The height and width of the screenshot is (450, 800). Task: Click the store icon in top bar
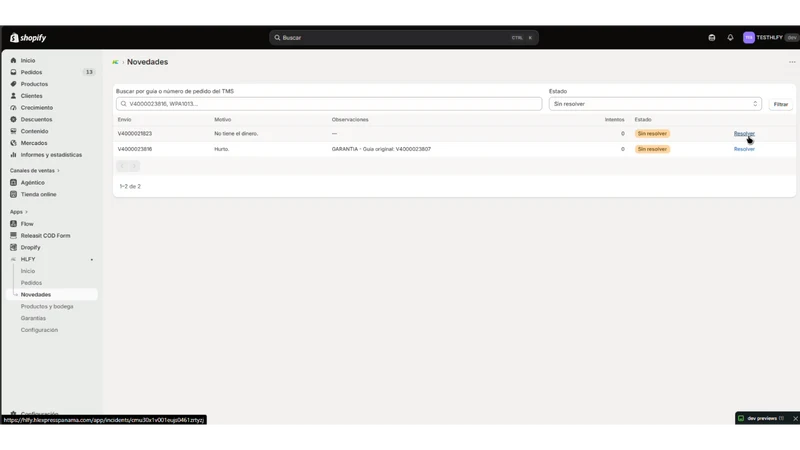tap(712, 38)
